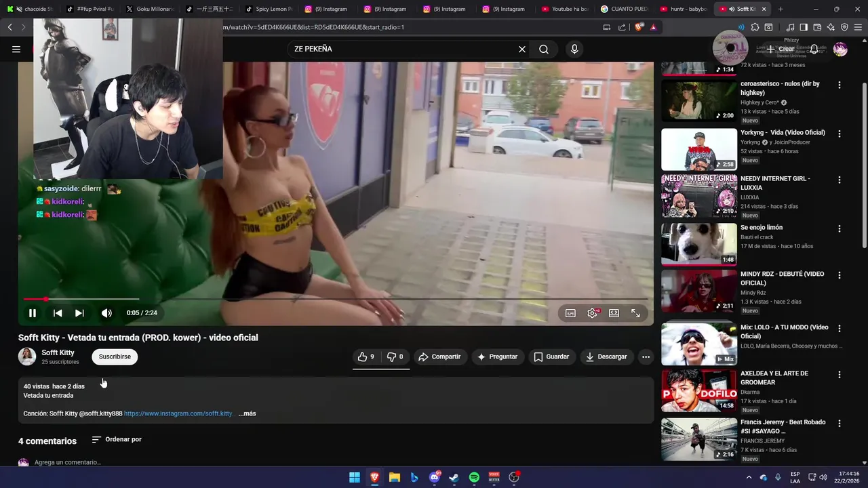Screen dimensions: 868x488
Task: Go to the previous video in player
Action: pos(58,313)
